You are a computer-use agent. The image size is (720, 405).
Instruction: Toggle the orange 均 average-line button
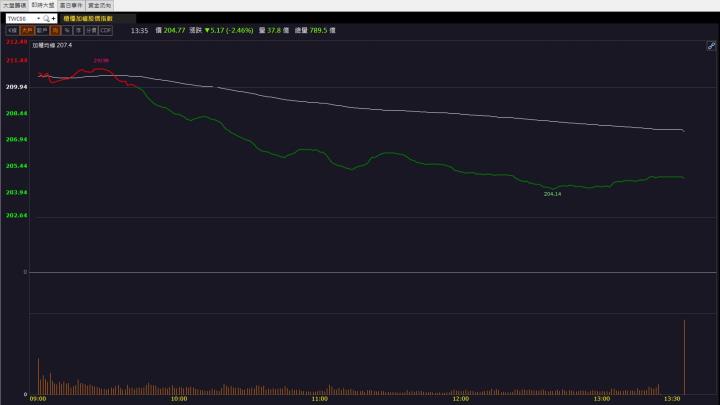(x=55, y=30)
